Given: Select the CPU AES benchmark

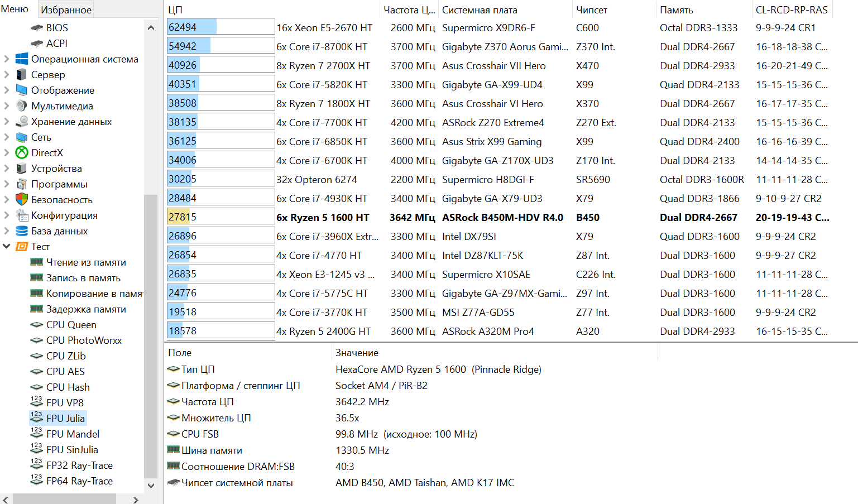Looking at the screenshot, I should click(65, 372).
